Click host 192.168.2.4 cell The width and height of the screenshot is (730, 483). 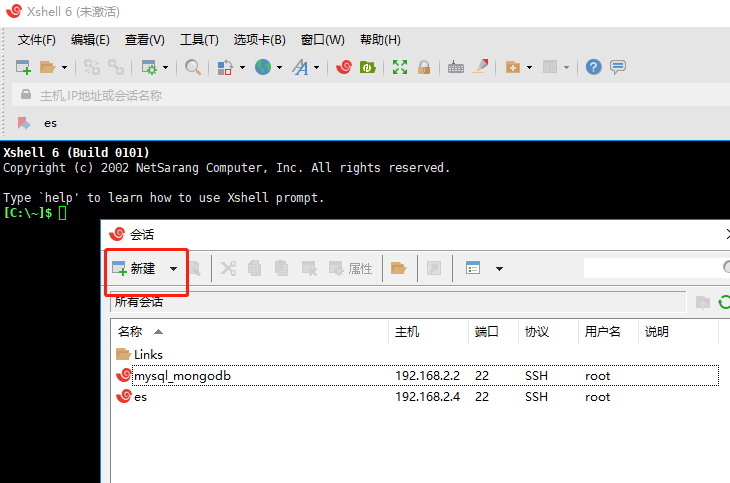[x=427, y=397]
